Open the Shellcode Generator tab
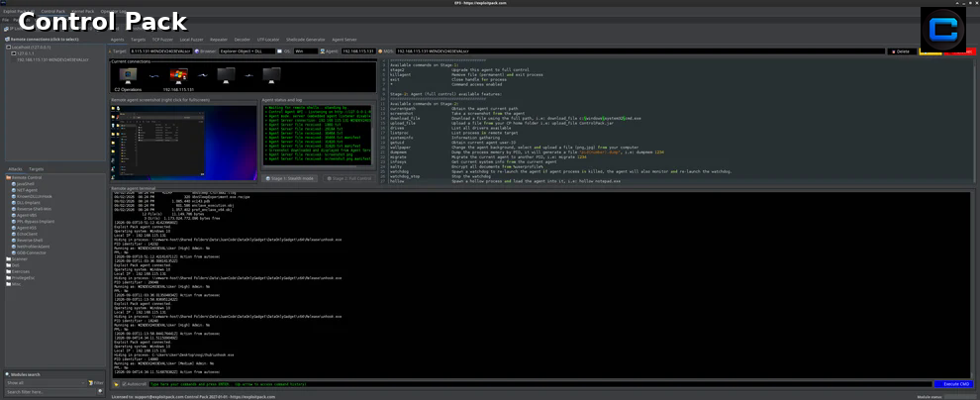 pyautogui.click(x=306, y=39)
